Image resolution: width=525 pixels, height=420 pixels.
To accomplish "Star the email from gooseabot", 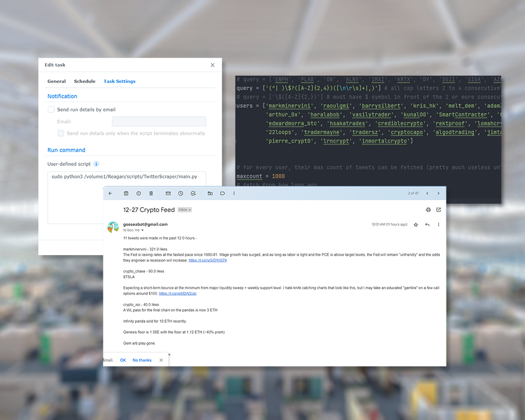I will (416, 225).
